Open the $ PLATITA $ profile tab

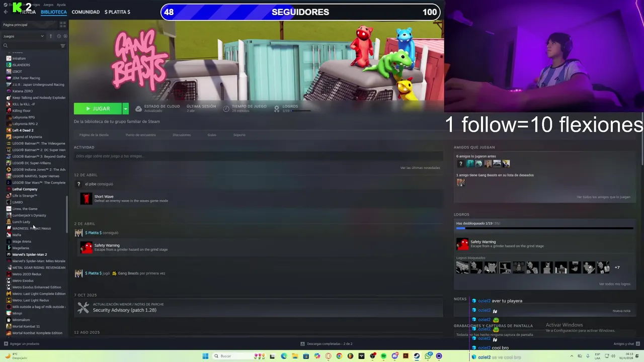coord(117,12)
